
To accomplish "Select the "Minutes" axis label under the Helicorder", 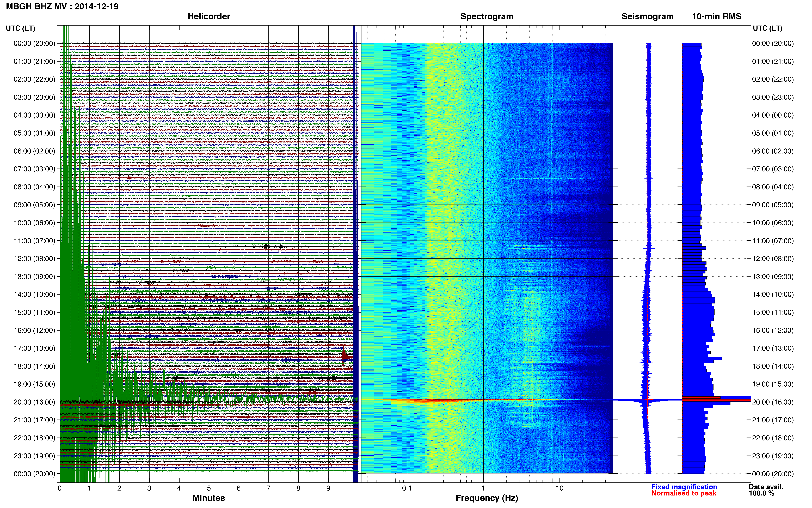I will click(x=209, y=498).
